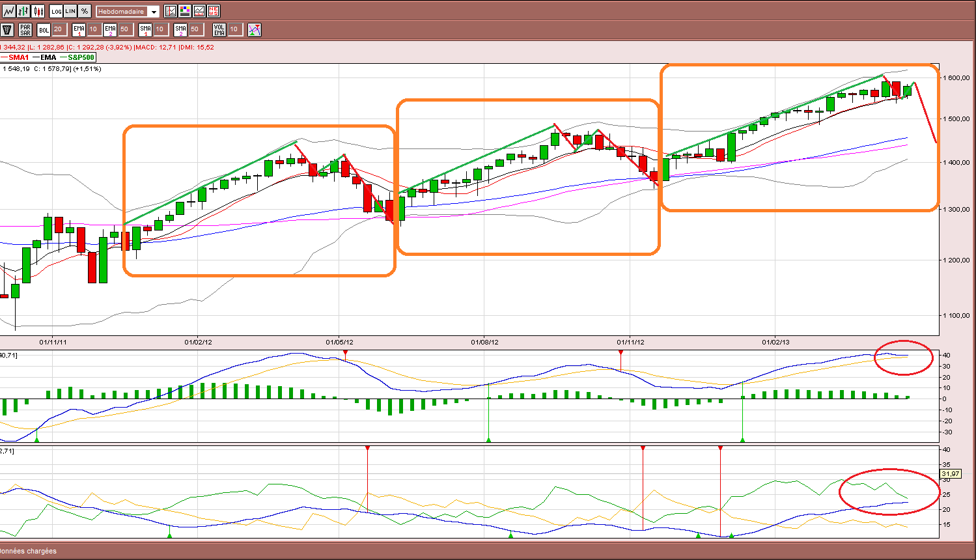
Task: Open the indicators chart icon
Action: pyautogui.click(x=171, y=11)
